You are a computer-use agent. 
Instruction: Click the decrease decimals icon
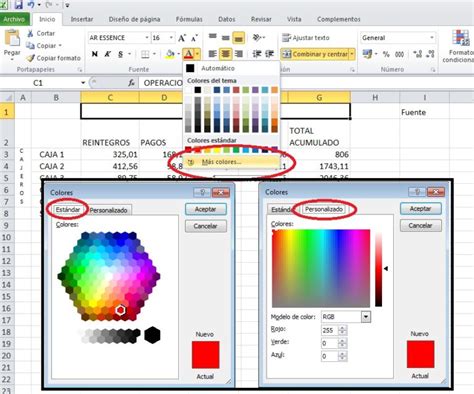click(x=430, y=54)
